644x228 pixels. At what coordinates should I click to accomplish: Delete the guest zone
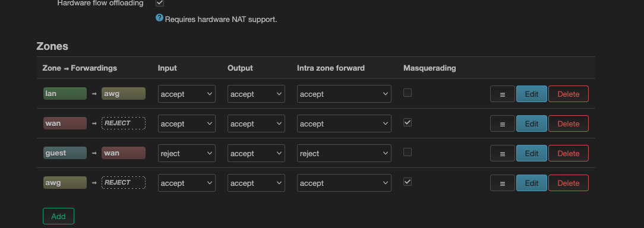pyautogui.click(x=569, y=153)
